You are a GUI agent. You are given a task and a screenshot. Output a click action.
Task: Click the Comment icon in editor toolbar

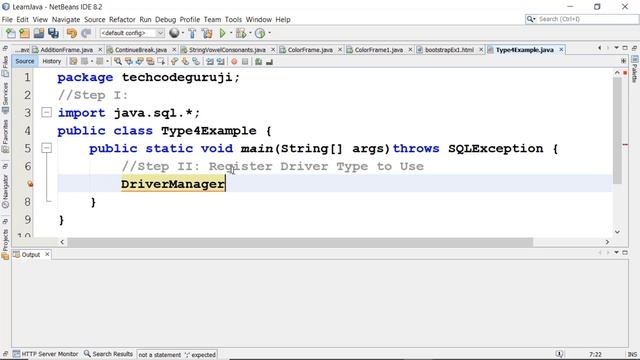coord(258,62)
